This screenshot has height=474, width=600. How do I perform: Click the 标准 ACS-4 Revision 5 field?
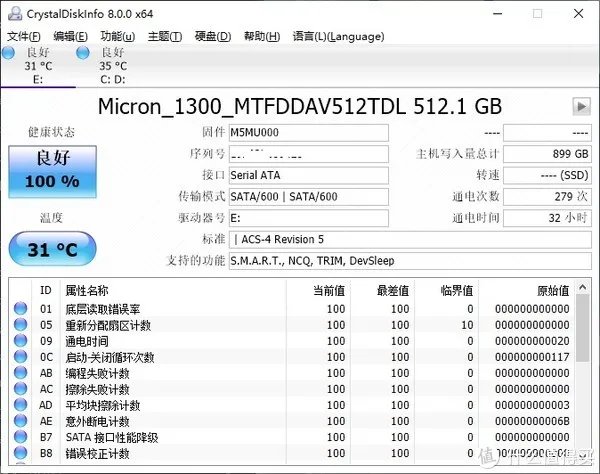pos(410,239)
